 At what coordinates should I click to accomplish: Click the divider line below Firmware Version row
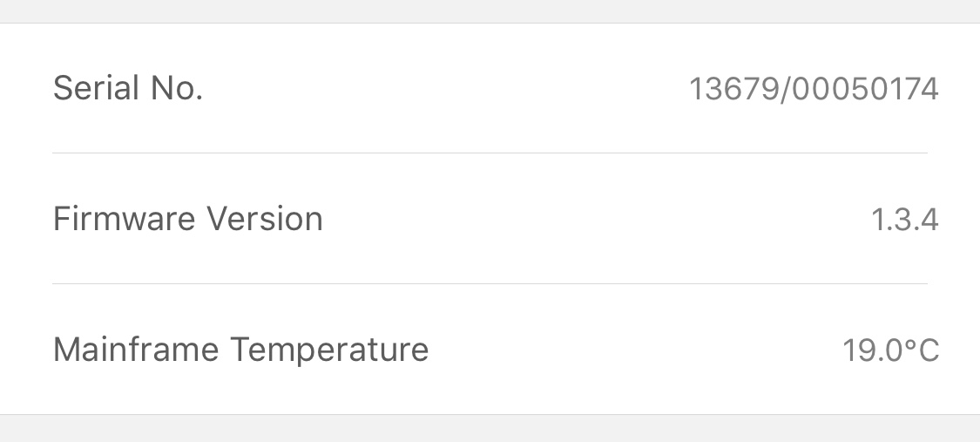click(490, 283)
